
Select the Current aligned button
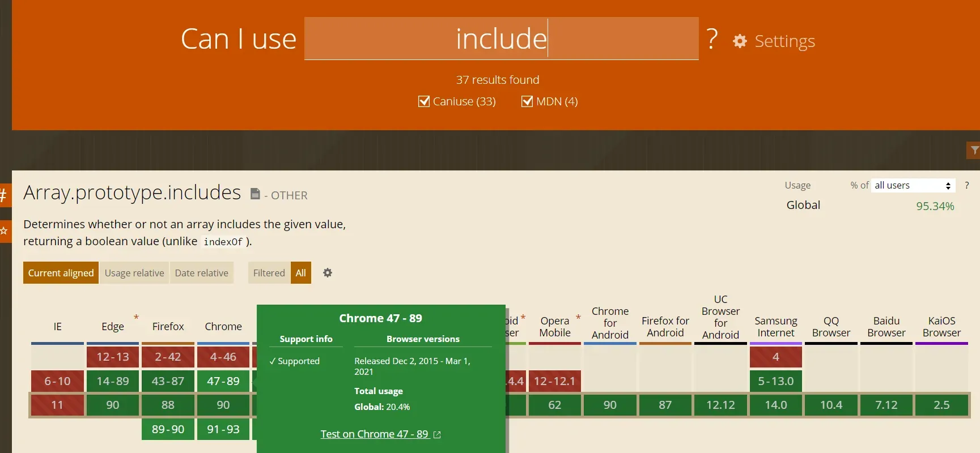point(61,273)
